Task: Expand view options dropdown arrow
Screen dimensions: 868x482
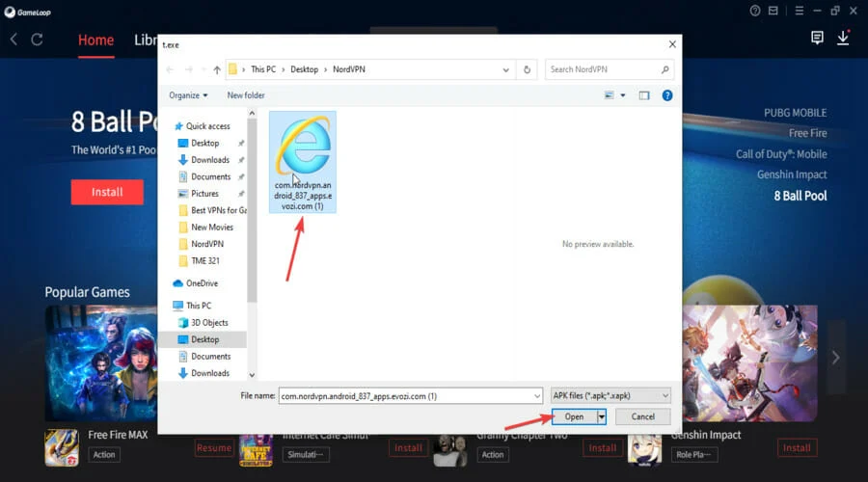Action: [623, 95]
